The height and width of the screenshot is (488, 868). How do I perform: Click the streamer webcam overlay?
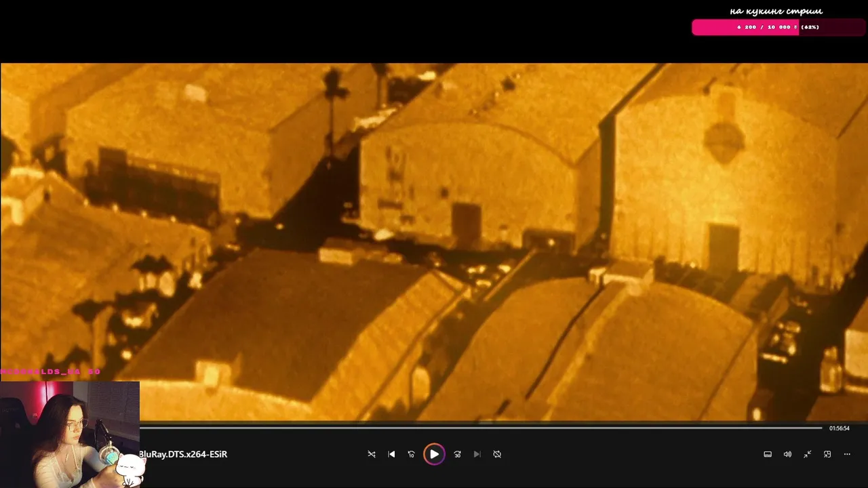tap(70, 434)
